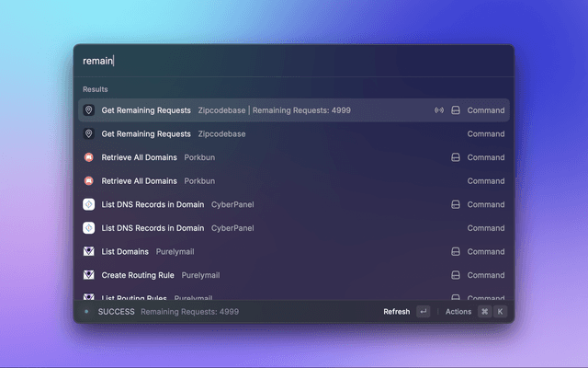
Task: Click the Porkbun icon beside the first Retrieve All Domains
Action: point(89,157)
